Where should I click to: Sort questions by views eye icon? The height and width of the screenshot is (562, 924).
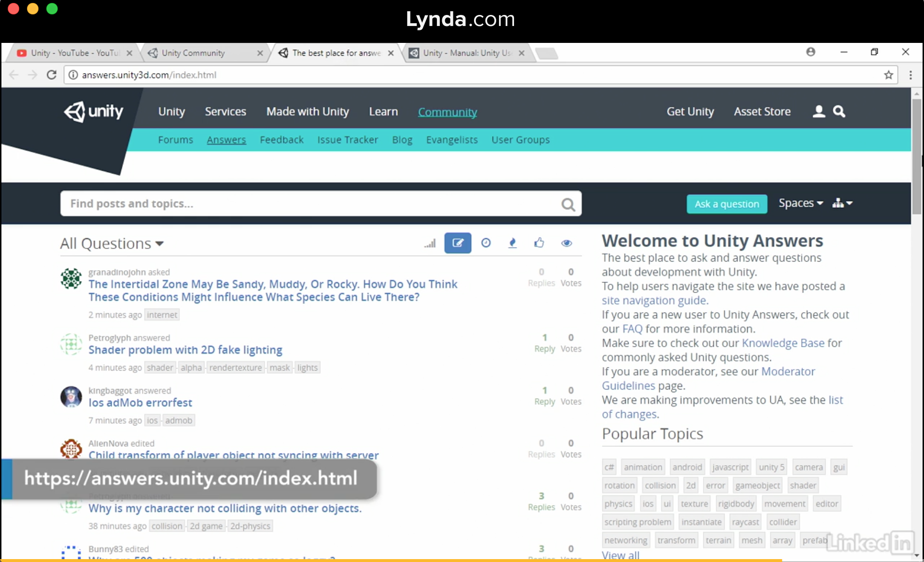click(x=567, y=243)
